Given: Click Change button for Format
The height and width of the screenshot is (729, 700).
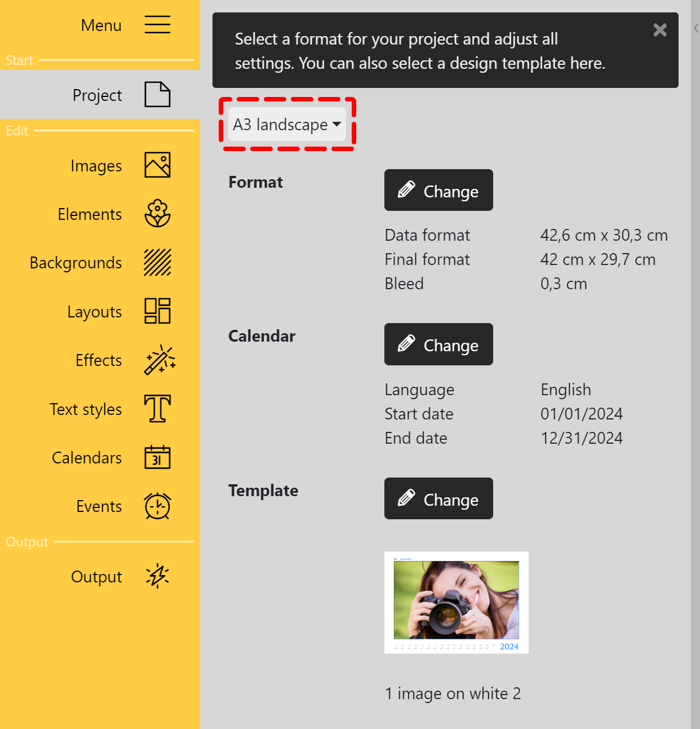Looking at the screenshot, I should [438, 191].
